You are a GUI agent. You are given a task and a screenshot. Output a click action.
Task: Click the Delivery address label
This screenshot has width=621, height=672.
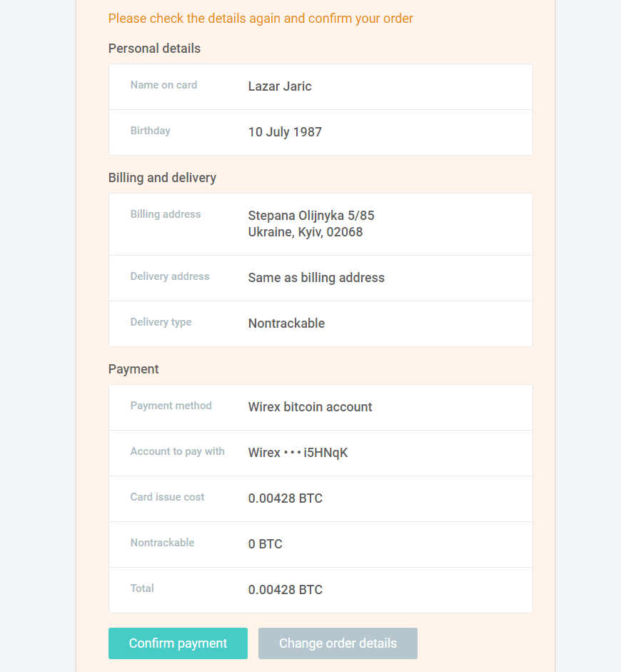click(170, 276)
